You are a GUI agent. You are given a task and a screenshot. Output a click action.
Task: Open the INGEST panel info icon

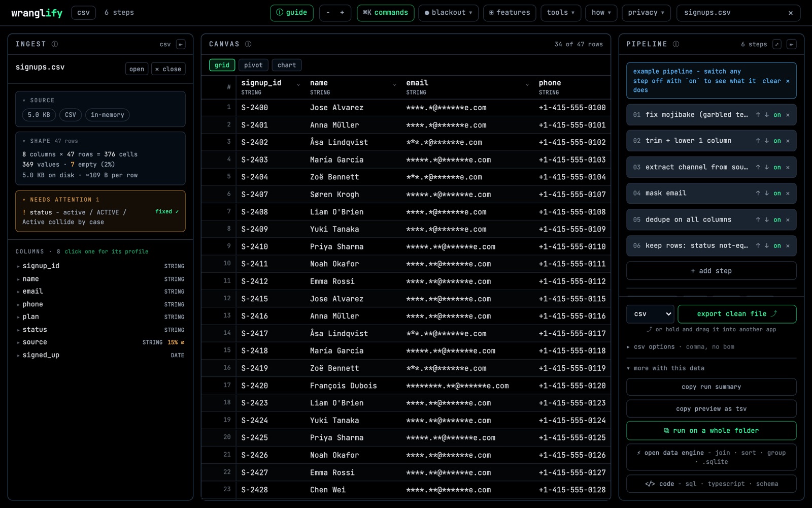[55, 44]
